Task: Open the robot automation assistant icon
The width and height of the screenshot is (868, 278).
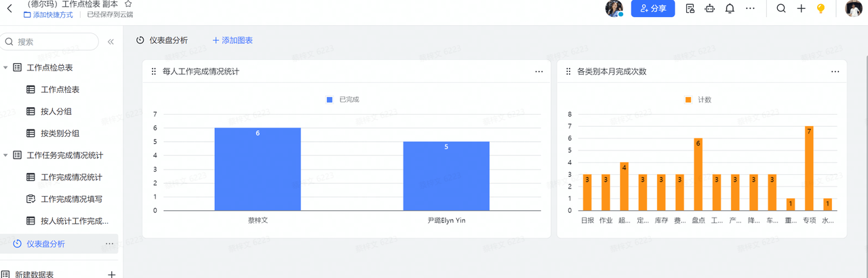Action: [x=710, y=9]
